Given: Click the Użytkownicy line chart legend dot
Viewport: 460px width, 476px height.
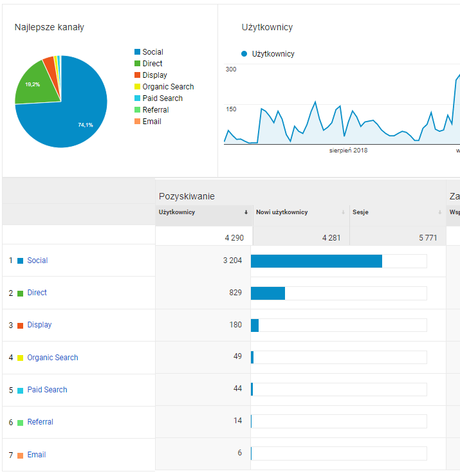Looking at the screenshot, I should (244, 54).
